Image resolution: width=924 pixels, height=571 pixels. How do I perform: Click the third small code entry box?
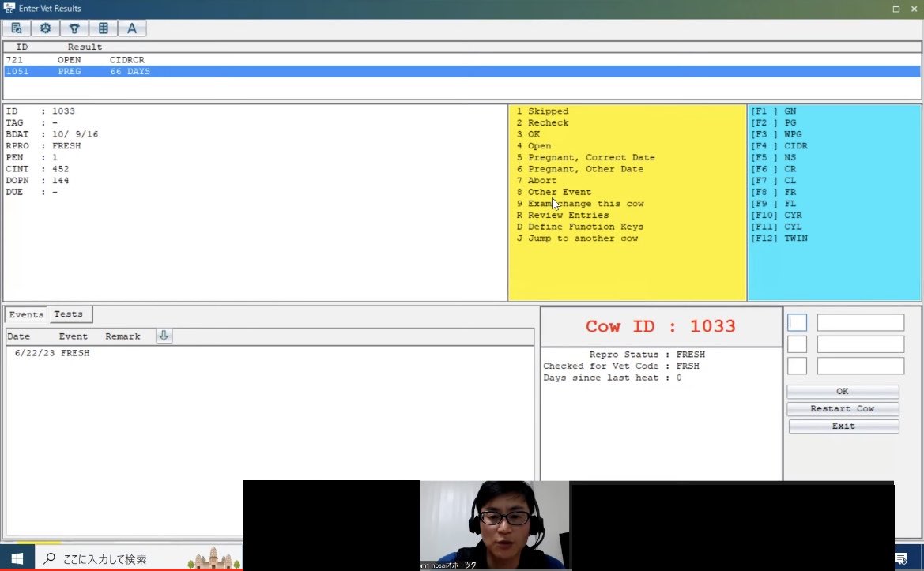point(798,366)
